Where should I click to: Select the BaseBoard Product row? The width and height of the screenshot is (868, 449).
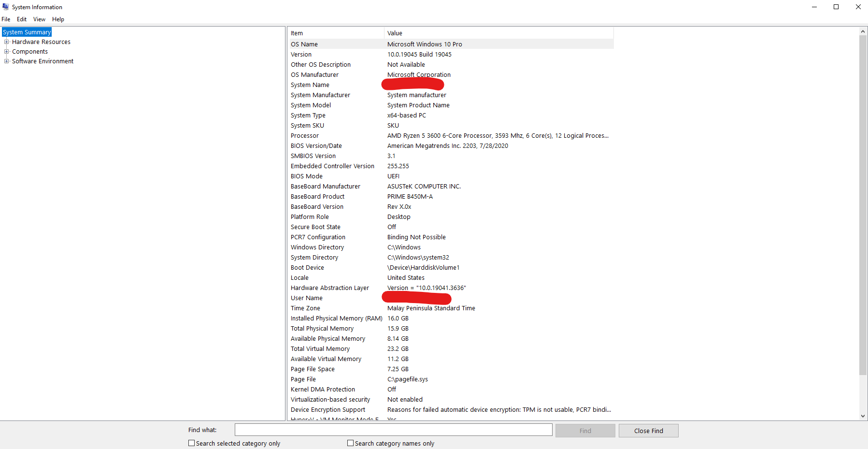tap(451, 196)
